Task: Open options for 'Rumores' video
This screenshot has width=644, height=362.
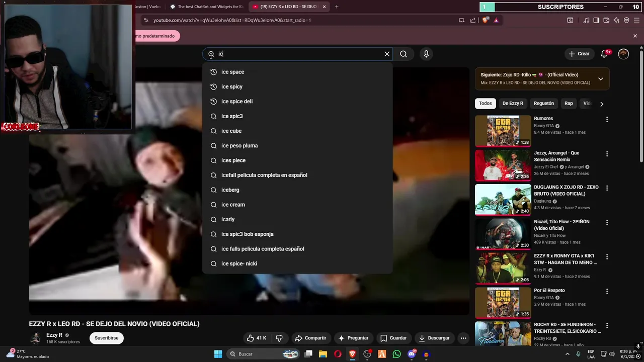Action: 607,120
